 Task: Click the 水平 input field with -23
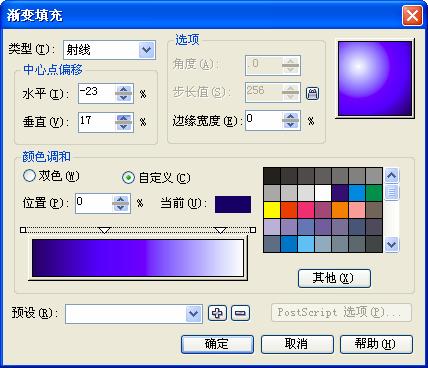(x=97, y=93)
